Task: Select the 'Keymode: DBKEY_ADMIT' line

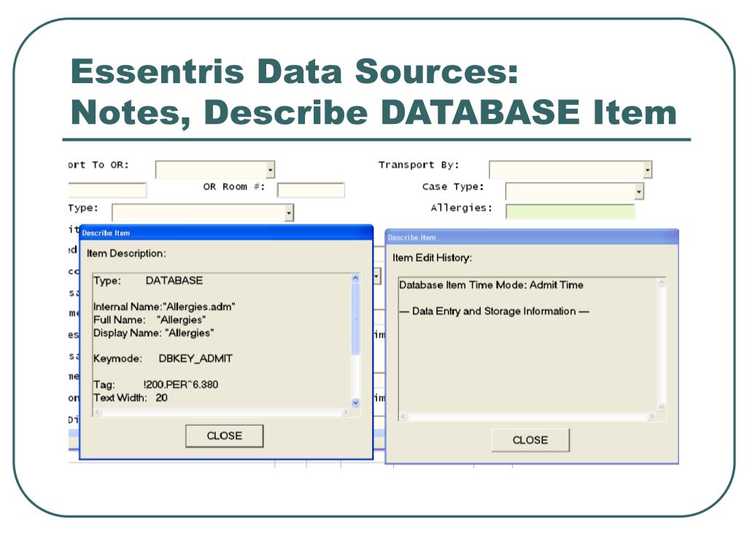Action: [163, 359]
